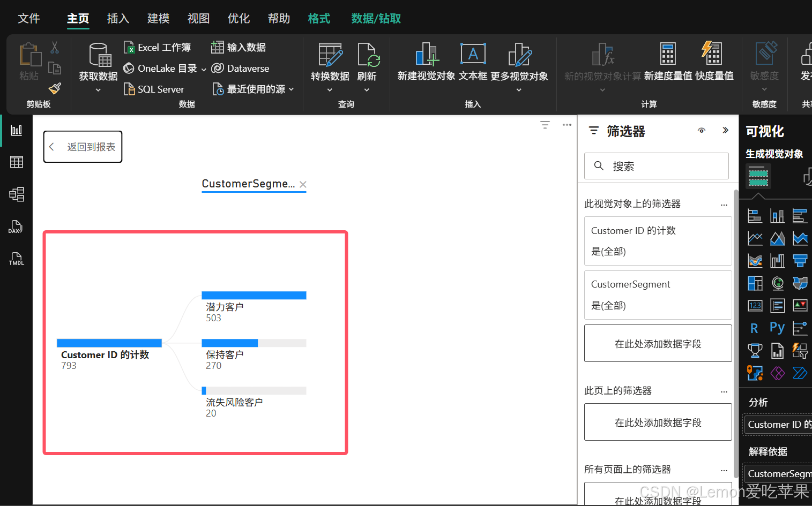Select the funnel chart visual
The width and height of the screenshot is (812, 506).
[x=800, y=261]
